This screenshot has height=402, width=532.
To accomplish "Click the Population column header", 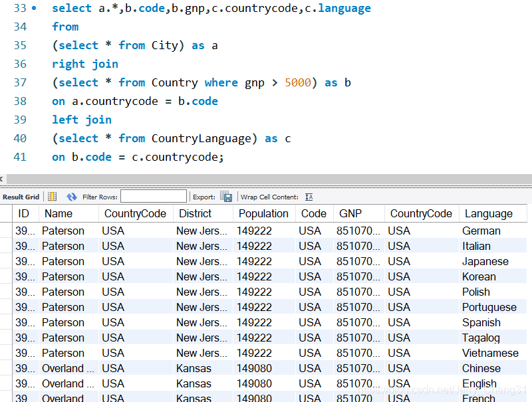I will pyautogui.click(x=263, y=213).
